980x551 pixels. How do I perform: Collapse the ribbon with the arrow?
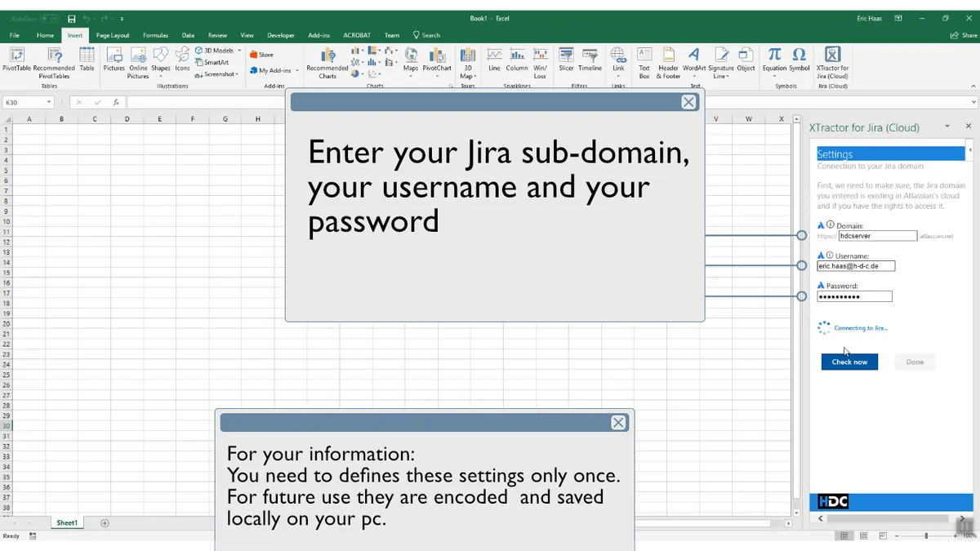pos(973,85)
